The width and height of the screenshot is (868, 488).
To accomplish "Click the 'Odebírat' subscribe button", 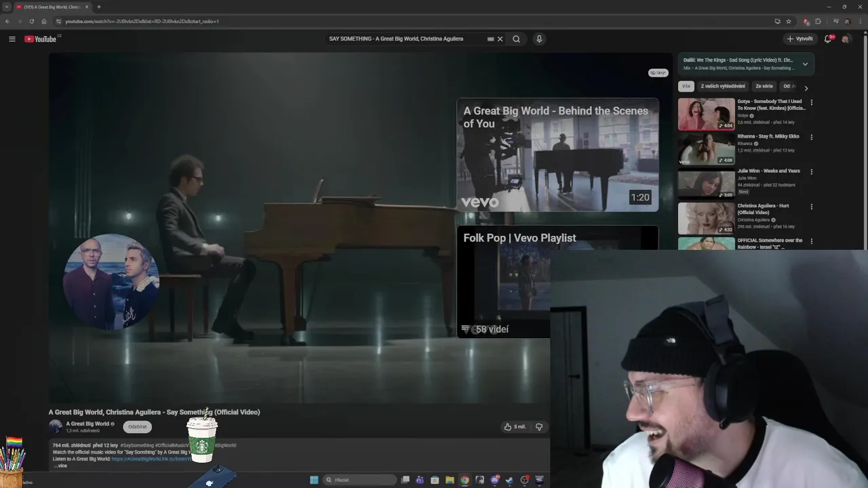I will pyautogui.click(x=138, y=427).
